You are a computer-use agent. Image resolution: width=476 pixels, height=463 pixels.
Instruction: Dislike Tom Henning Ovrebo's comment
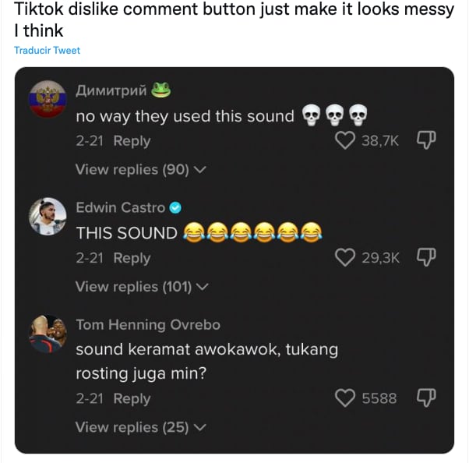click(425, 398)
